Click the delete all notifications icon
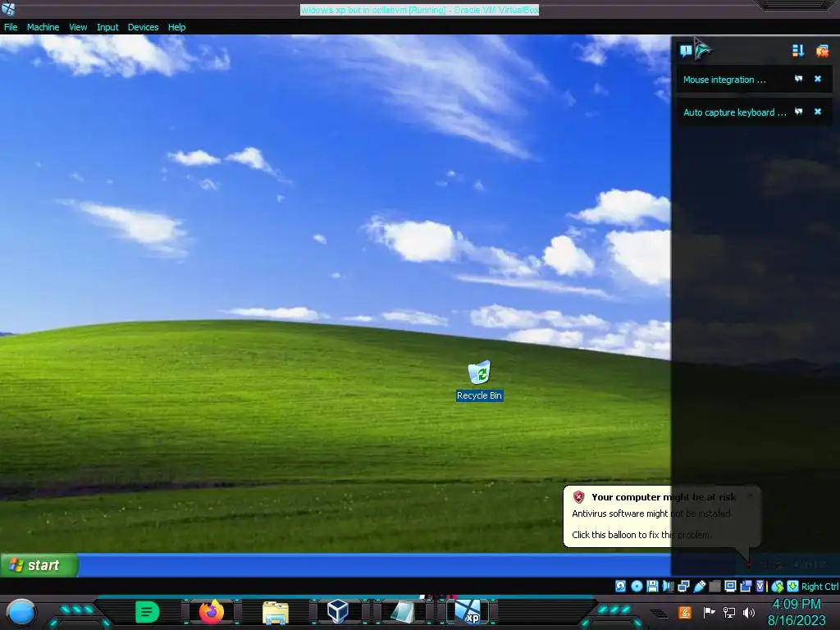 tap(822, 50)
